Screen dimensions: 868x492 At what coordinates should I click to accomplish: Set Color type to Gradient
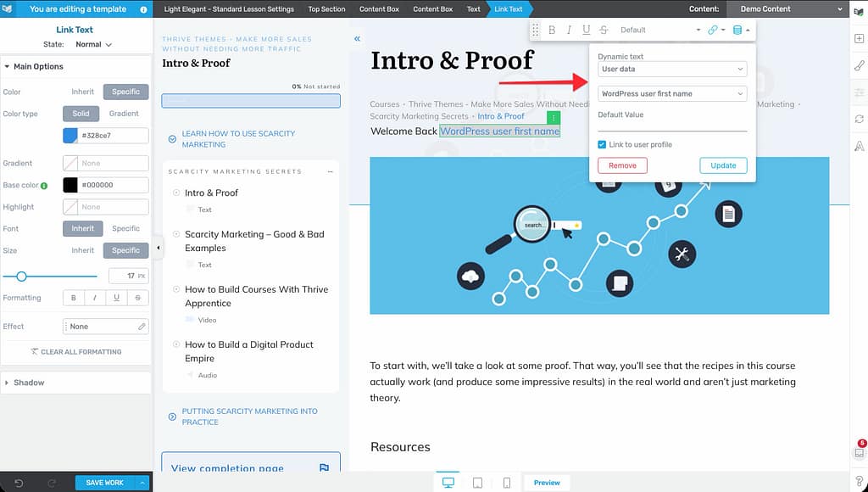click(124, 114)
